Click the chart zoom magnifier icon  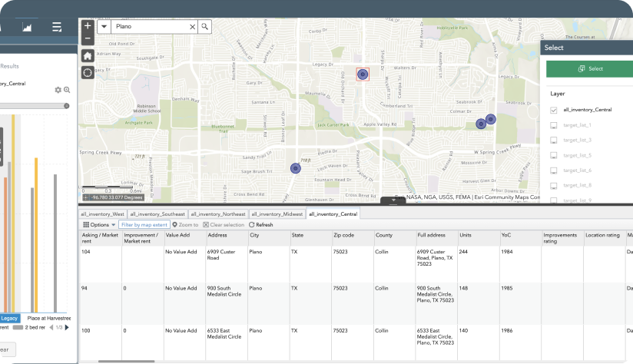(67, 90)
